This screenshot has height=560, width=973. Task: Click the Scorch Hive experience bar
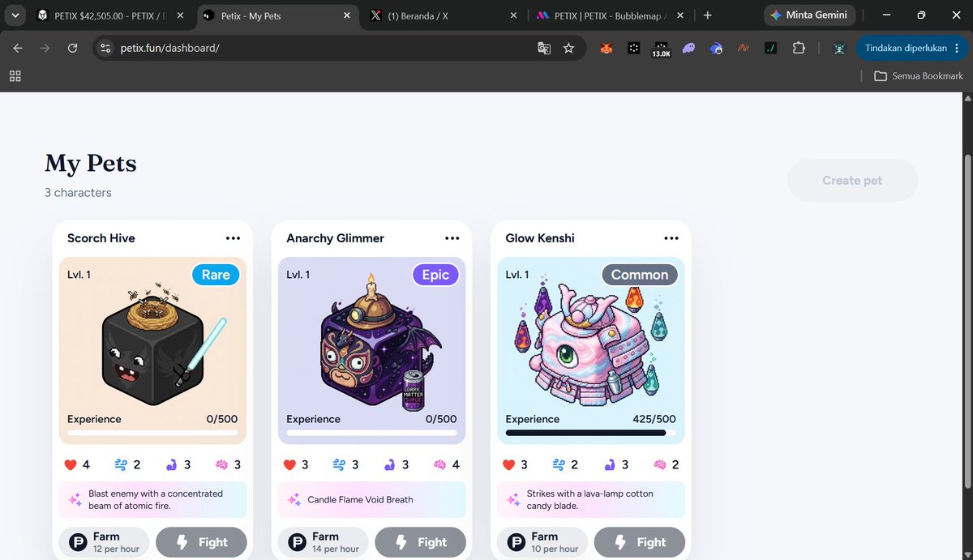(x=152, y=433)
